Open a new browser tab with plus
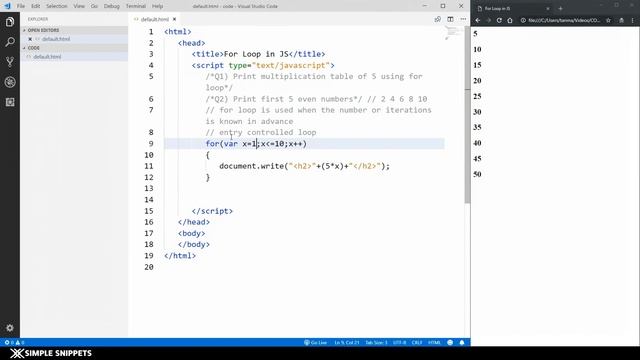Viewport: 640px width, 360px height. click(x=560, y=9)
